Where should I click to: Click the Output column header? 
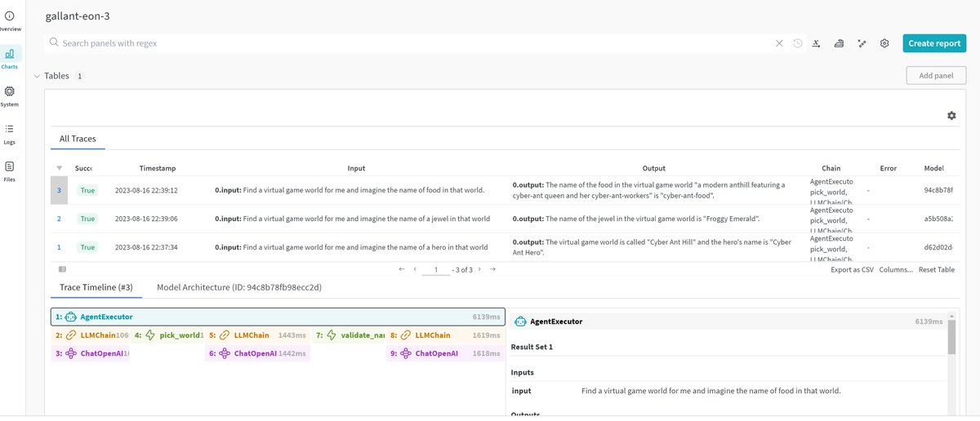(x=653, y=169)
